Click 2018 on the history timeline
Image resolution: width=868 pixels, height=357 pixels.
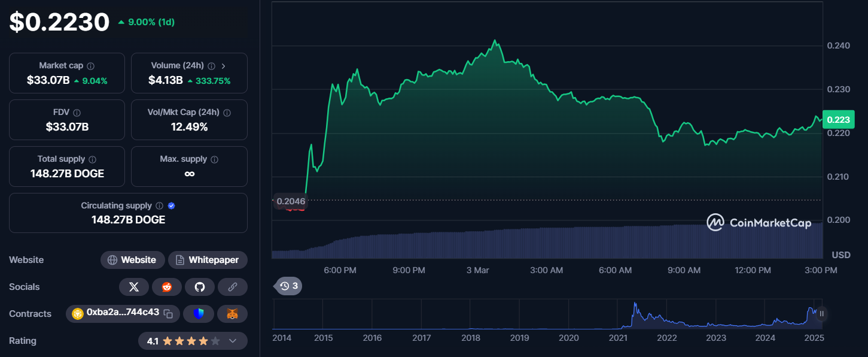tap(471, 338)
